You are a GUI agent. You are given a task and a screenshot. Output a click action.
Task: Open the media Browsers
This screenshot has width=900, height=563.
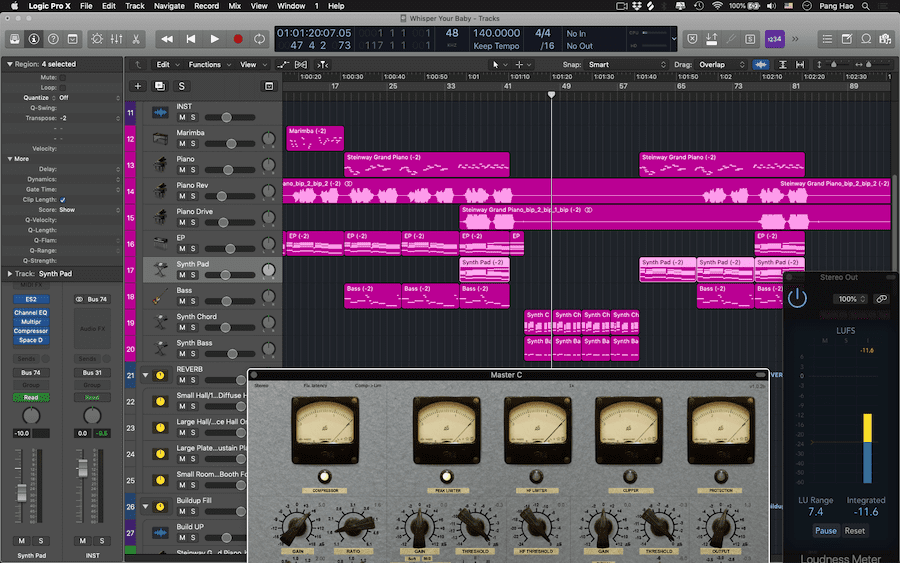(885, 39)
